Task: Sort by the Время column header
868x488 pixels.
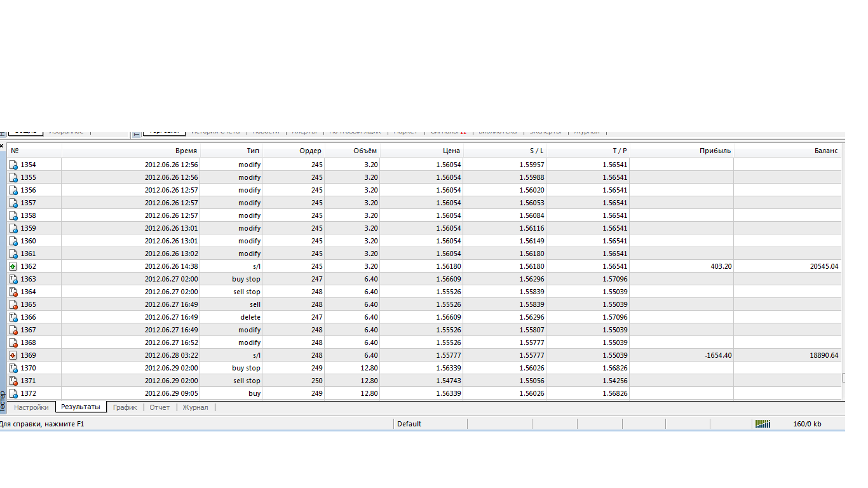Action: (131, 151)
